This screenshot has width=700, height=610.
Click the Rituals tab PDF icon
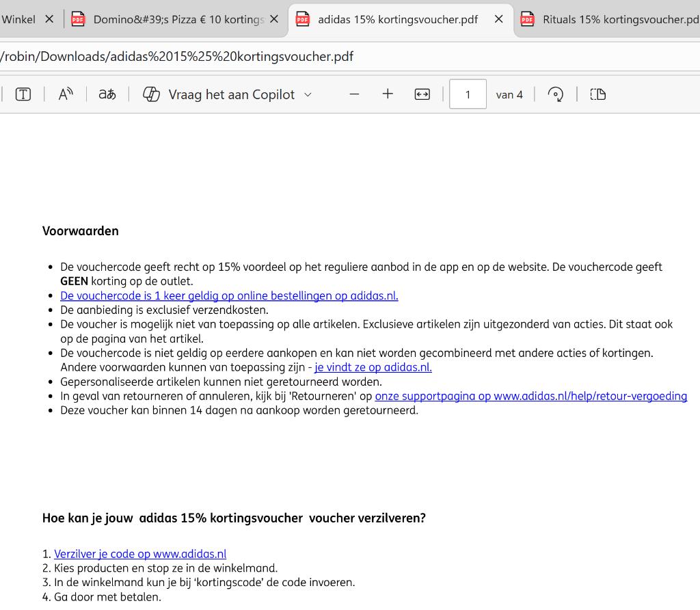pos(527,19)
